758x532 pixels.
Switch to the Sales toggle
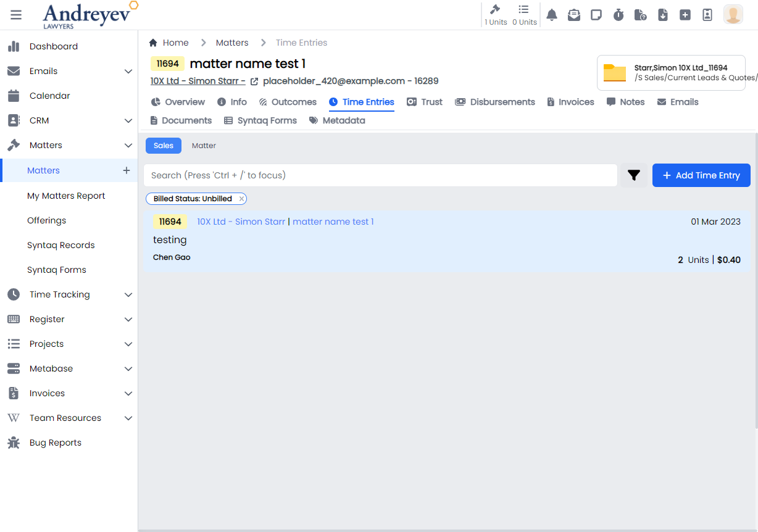(164, 146)
